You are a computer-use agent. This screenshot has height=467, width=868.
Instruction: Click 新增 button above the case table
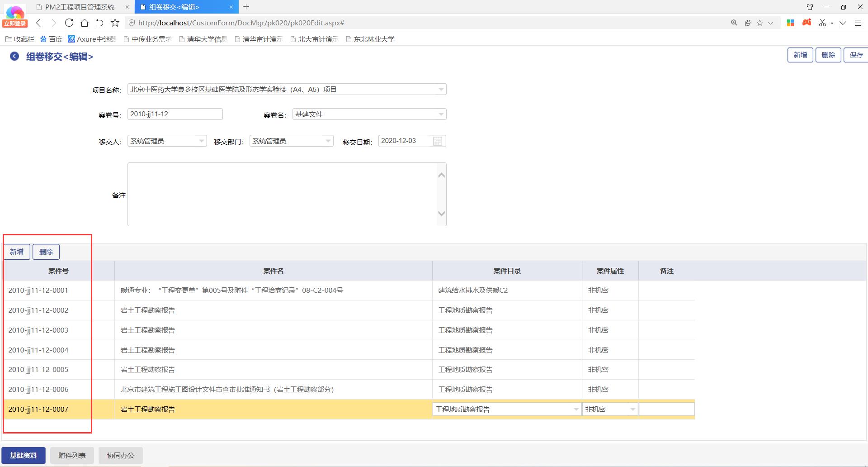[x=17, y=252]
